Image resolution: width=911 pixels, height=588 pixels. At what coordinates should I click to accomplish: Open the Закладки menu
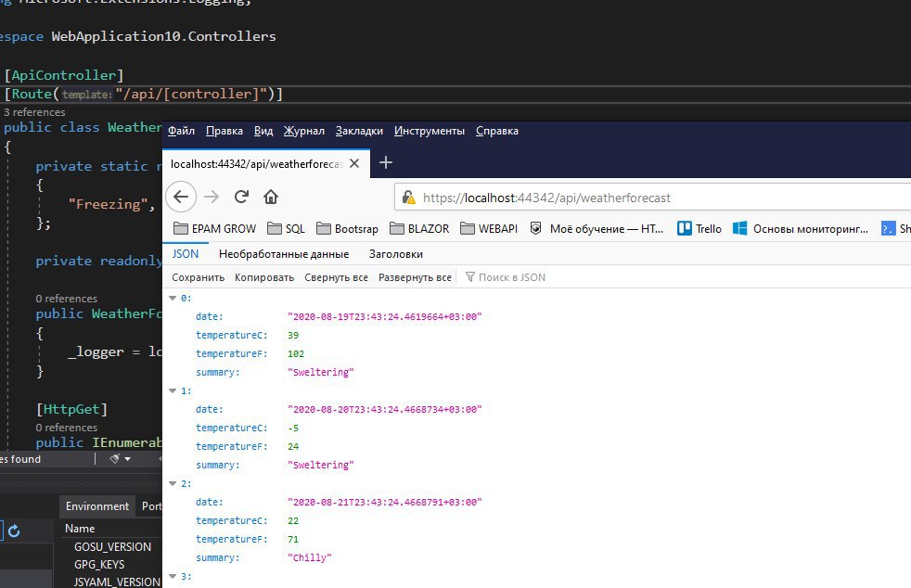click(359, 131)
